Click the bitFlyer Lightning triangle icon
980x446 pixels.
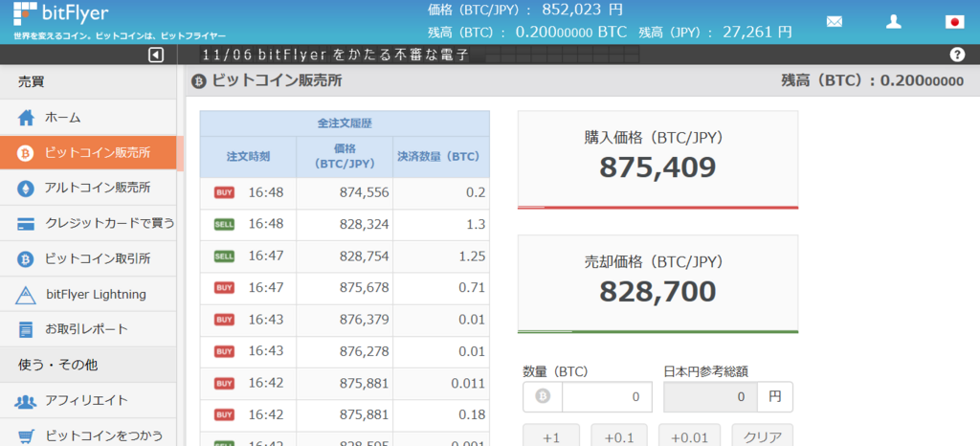click(26, 295)
